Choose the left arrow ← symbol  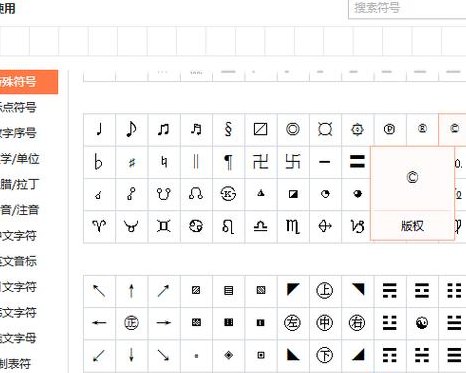[x=99, y=323]
